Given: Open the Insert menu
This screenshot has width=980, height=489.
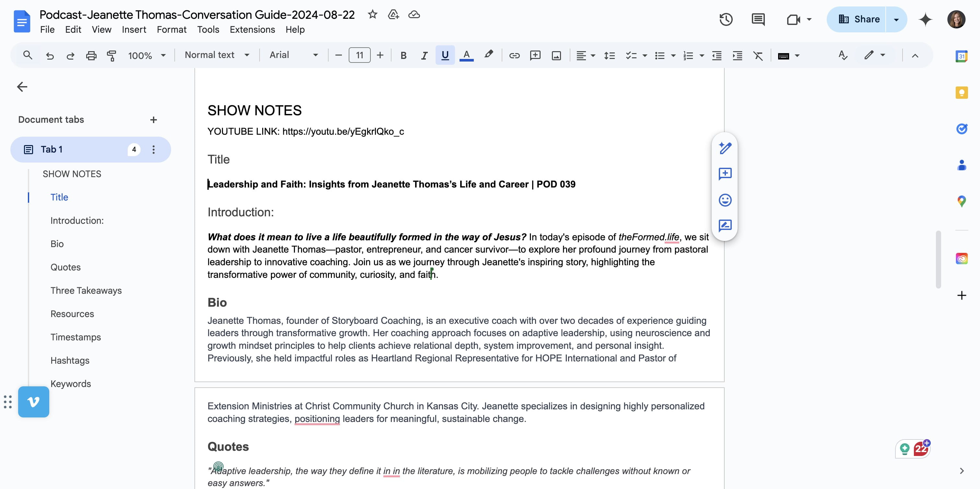Looking at the screenshot, I should click(134, 30).
